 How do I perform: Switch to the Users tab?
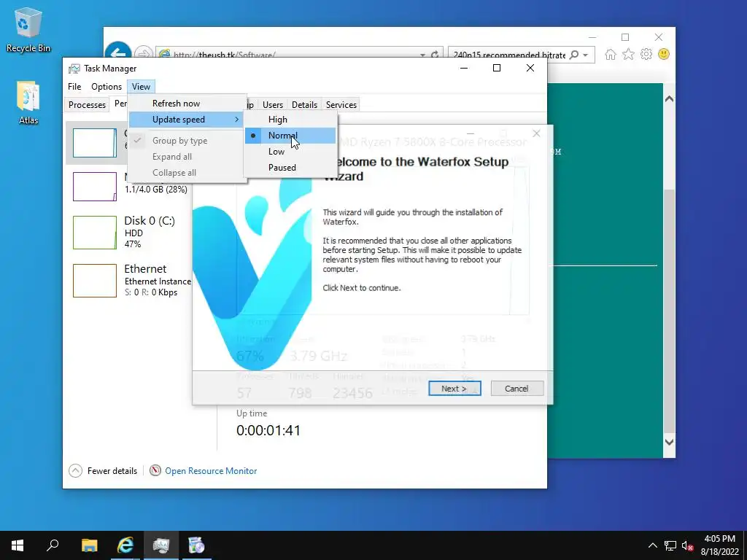(273, 105)
